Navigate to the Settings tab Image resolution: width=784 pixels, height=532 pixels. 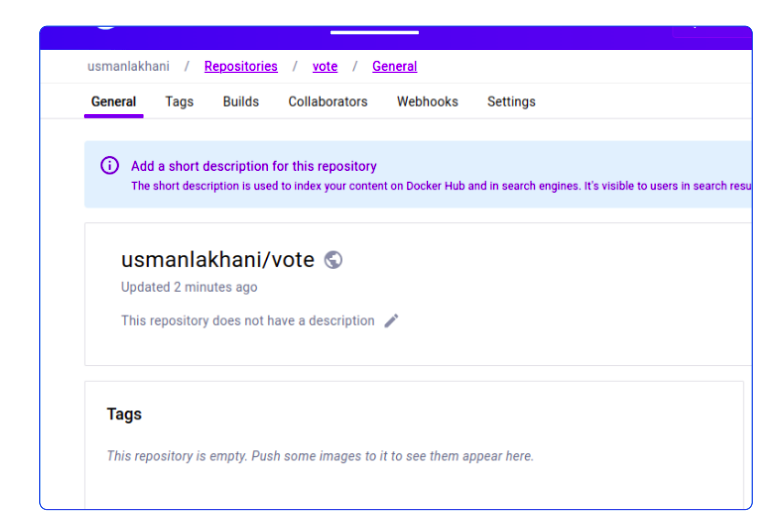coord(511,102)
